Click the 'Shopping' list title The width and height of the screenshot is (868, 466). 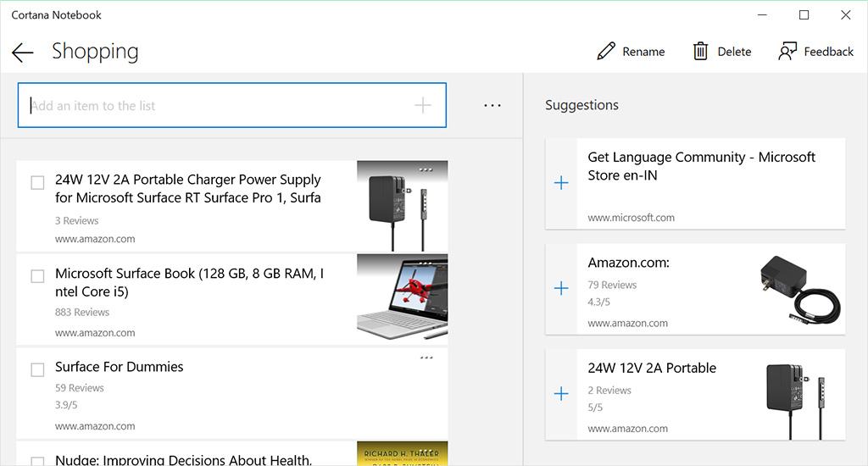pos(95,52)
